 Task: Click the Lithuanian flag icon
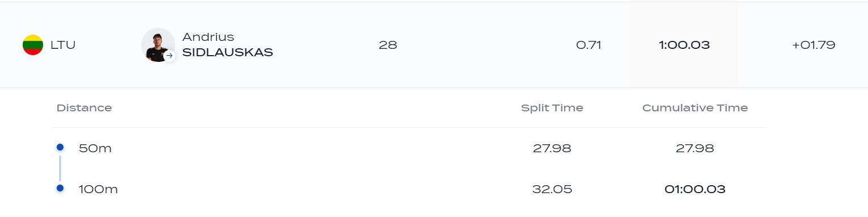[x=33, y=45]
